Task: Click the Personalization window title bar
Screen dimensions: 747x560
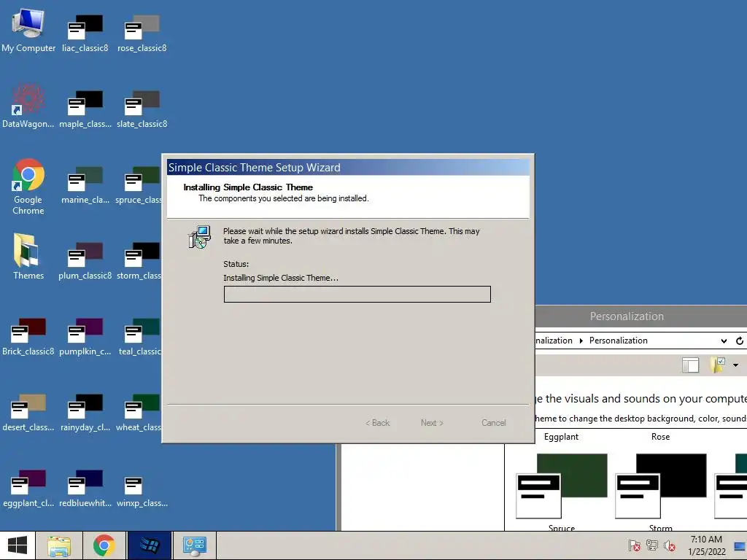Action: pyautogui.click(x=640, y=316)
